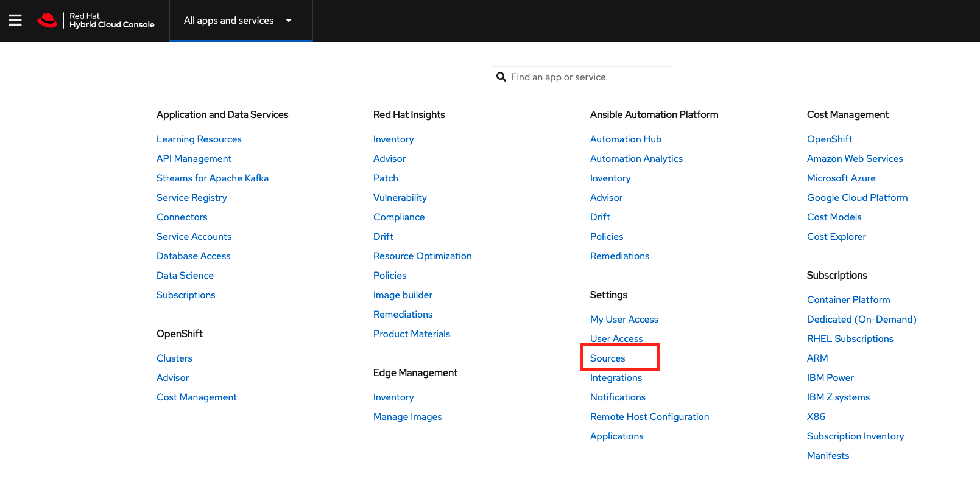980x493 pixels.
Task: Go to Manifests
Action: click(828, 456)
